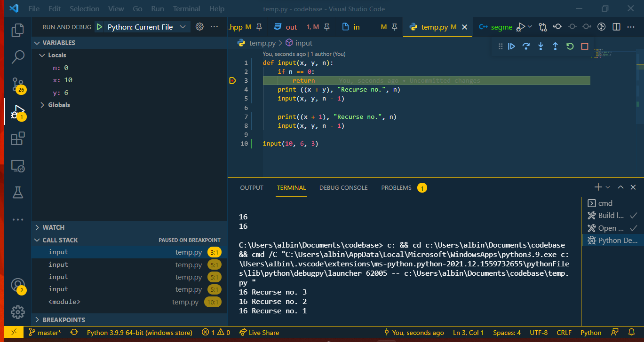The width and height of the screenshot is (644, 342).
Task: Click the remote window indicator in status bar
Action: pyautogui.click(x=14, y=333)
